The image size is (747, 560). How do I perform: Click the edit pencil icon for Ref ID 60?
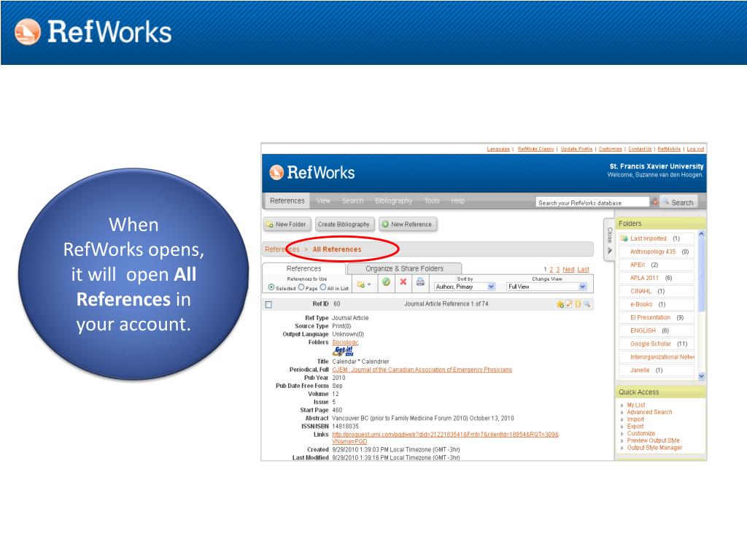click(569, 304)
